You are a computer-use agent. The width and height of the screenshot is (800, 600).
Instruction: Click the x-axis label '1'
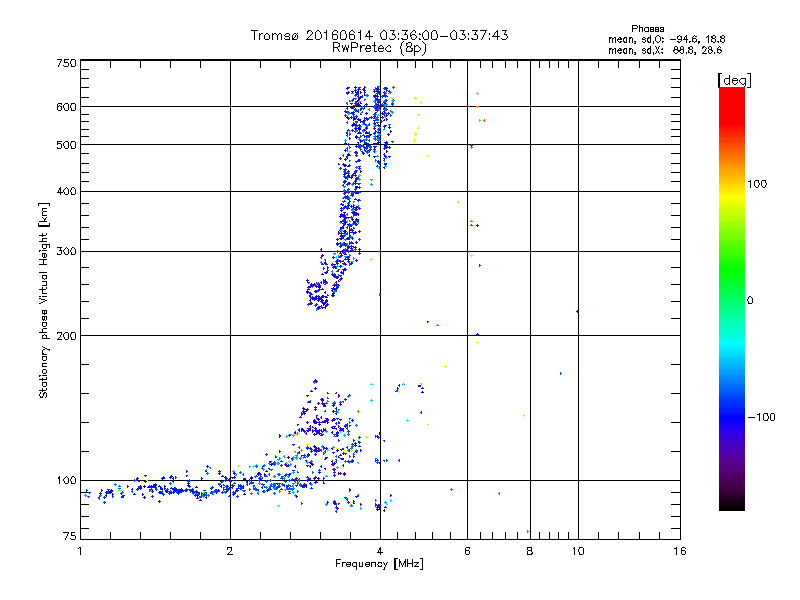click(80, 551)
